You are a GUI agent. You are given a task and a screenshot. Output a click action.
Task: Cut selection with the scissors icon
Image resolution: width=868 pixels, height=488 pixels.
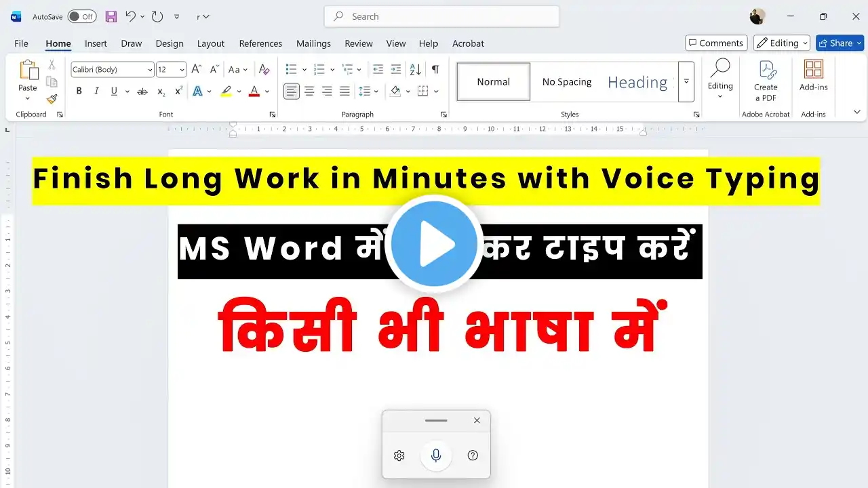52,64
